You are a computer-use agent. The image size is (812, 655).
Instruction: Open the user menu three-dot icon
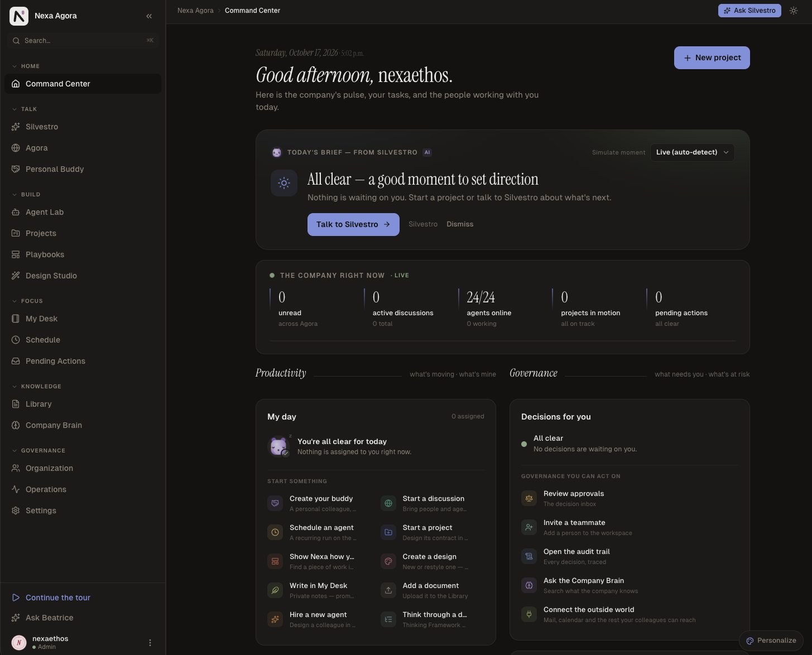pos(150,643)
